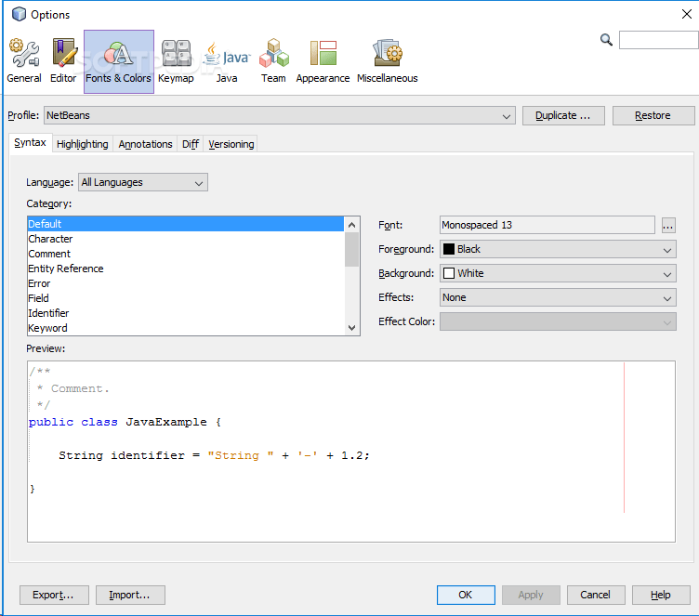Image resolution: width=699 pixels, height=616 pixels.
Task: Click the black Foreground color swatch
Action: (x=449, y=249)
